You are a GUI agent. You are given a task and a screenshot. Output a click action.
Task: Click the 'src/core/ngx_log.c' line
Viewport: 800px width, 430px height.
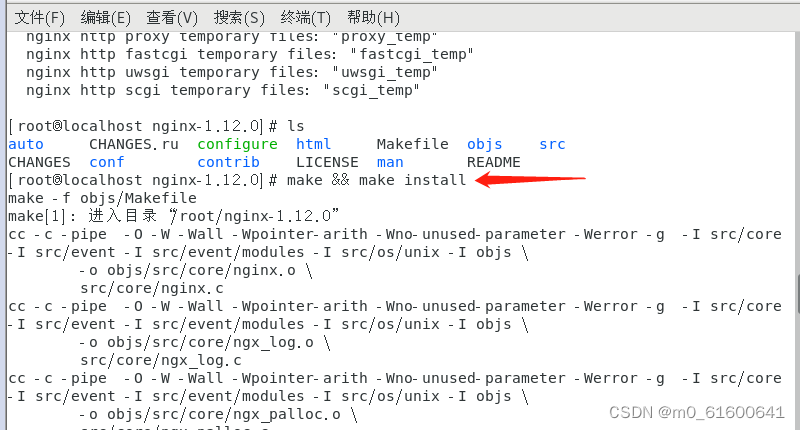161,360
